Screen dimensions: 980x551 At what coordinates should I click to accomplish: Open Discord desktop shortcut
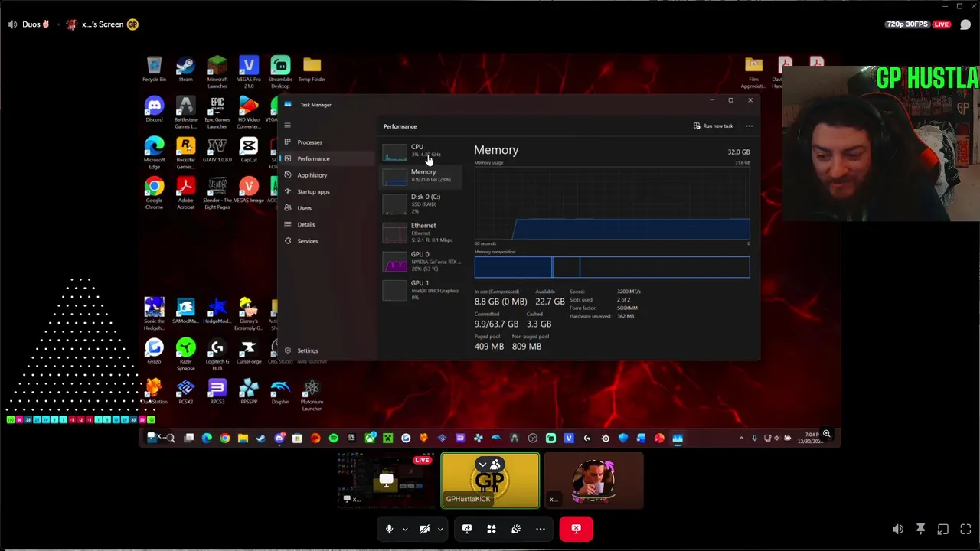[x=154, y=109]
